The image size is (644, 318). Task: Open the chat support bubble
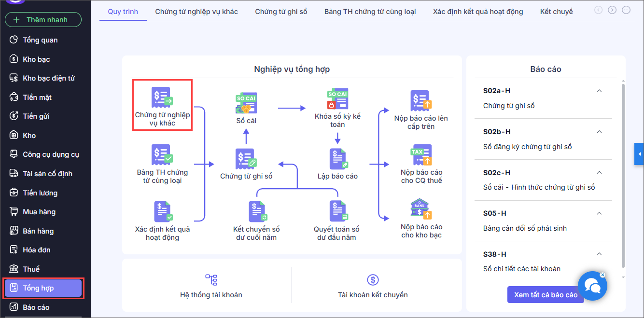point(592,286)
